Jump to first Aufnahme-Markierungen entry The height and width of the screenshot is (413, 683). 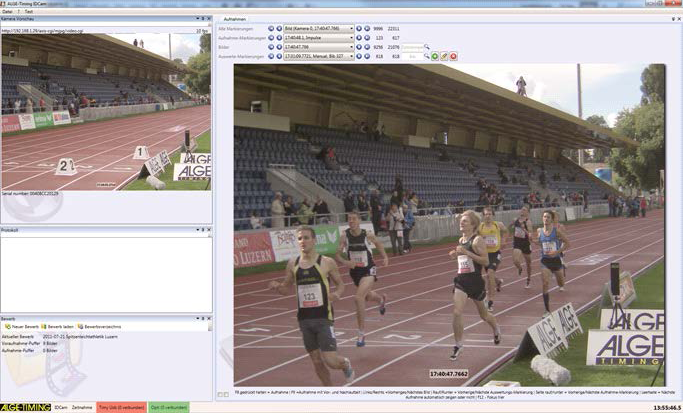pos(271,38)
